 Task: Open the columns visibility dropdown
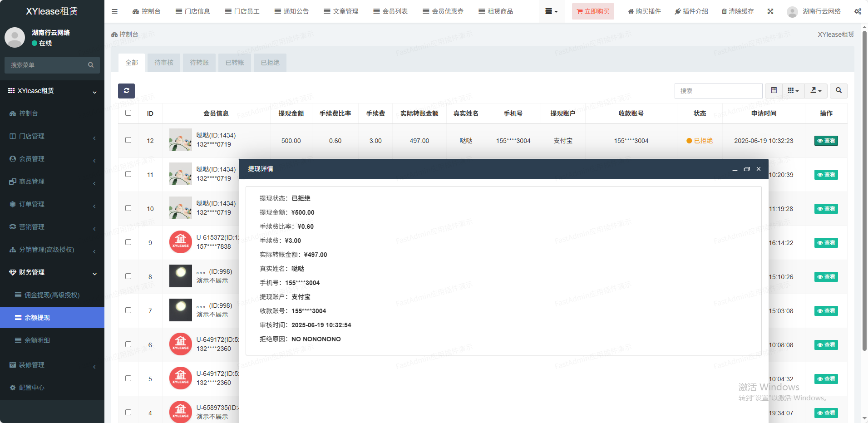point(793,91)
